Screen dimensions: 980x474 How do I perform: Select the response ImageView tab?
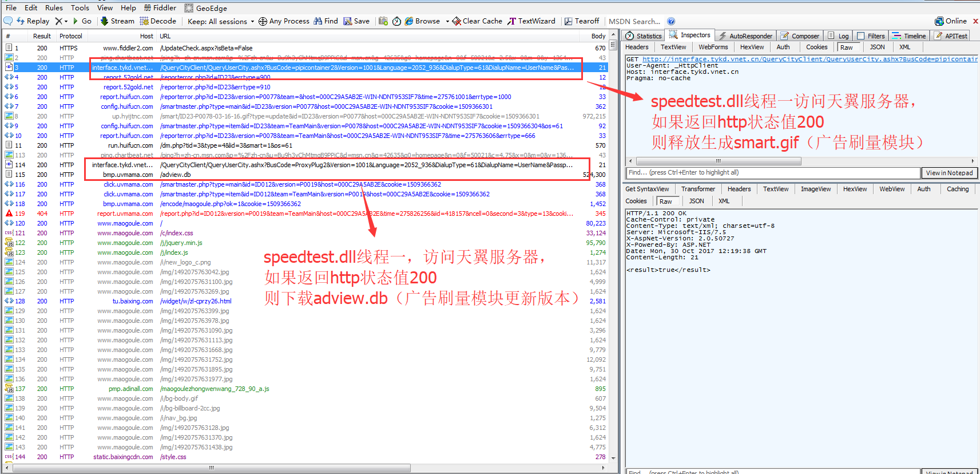click(x=815, y=189)
